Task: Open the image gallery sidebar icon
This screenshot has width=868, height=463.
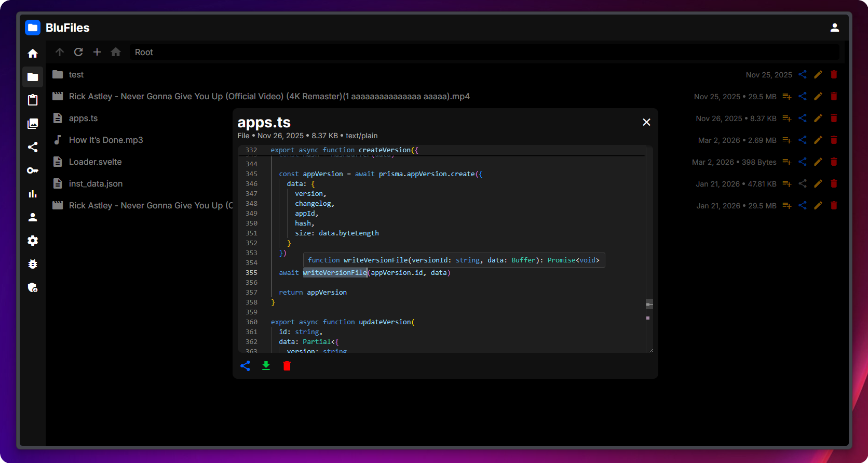Action: [x=33, y=124]
